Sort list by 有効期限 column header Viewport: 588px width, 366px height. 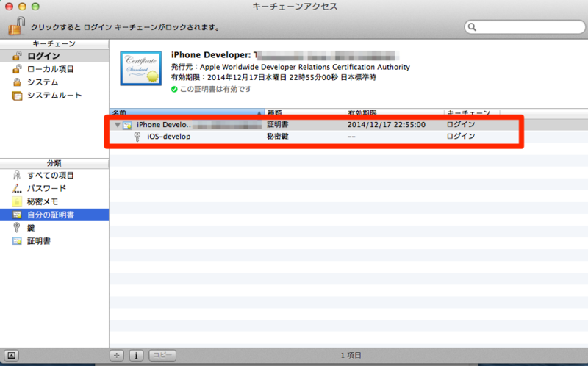tap(395, 112)
